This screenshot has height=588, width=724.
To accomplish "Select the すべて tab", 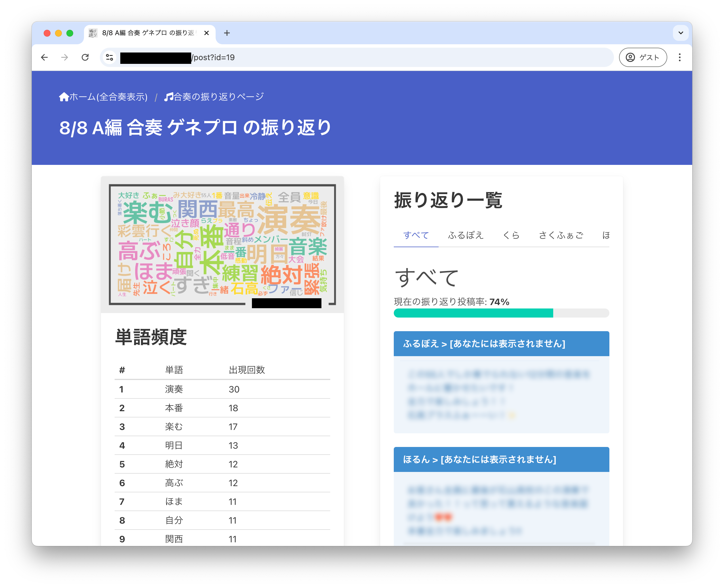I will [x=416, y=235].
